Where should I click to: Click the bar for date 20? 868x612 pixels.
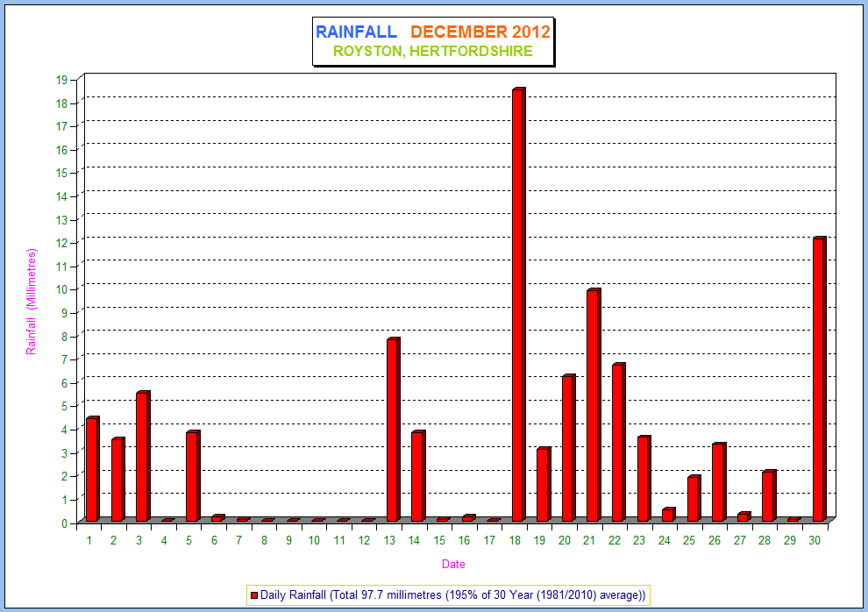pos(569,448)
